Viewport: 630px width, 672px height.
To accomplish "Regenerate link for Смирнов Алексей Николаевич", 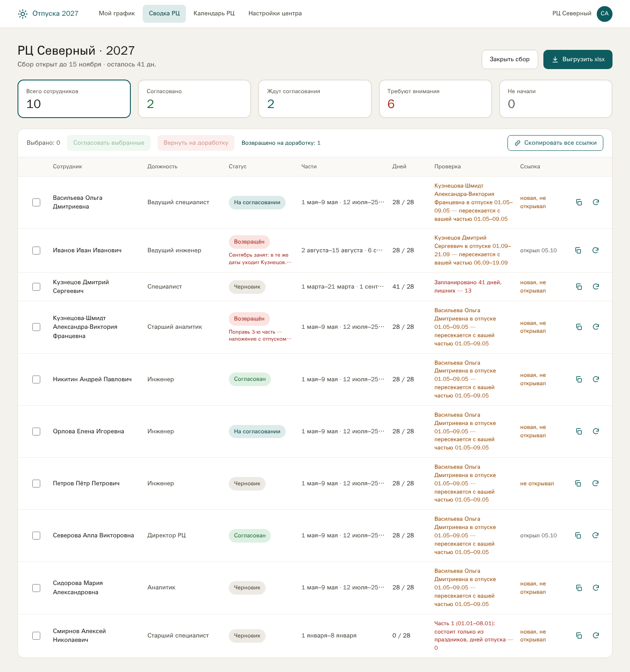I will click(595, 636).
